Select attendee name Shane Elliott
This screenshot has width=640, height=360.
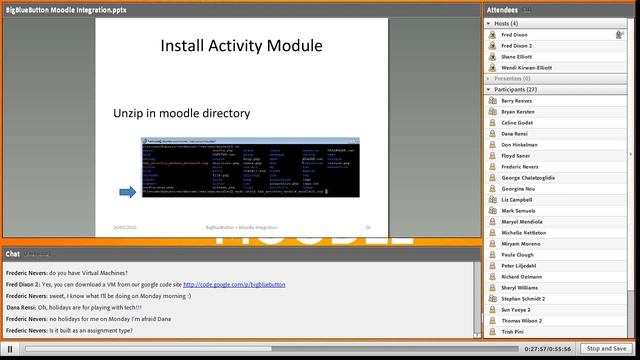coord(516,57)
